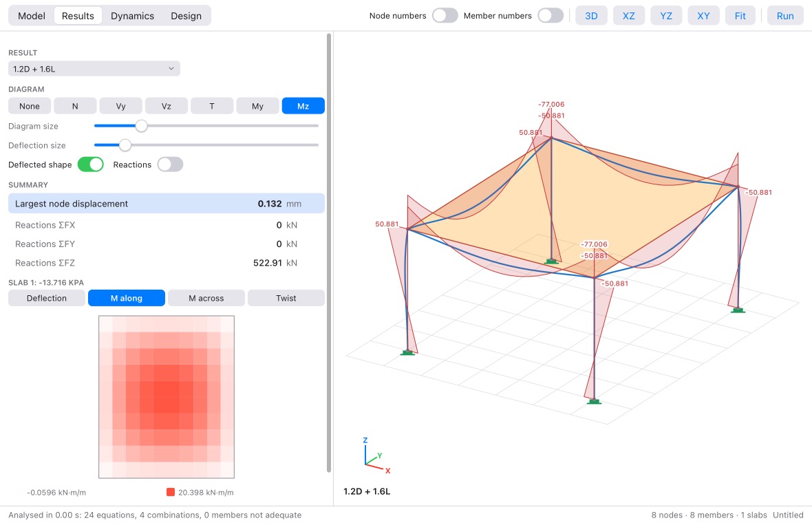Show the T torsion diagram
812x523 pixels.
click(x=212, y=106)
